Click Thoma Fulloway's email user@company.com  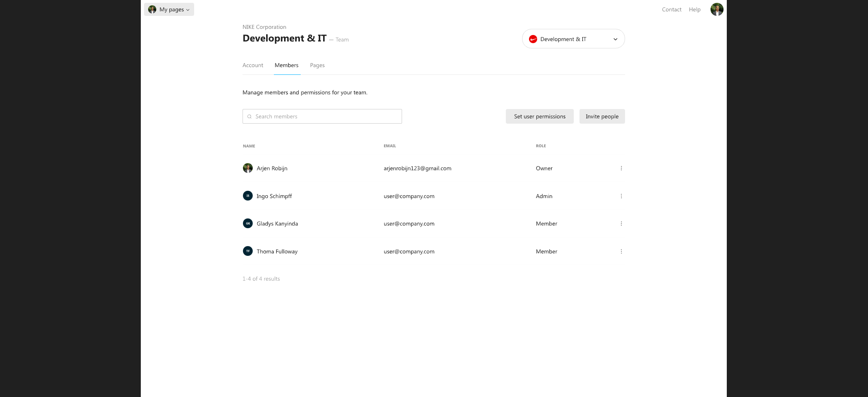pos(409,251)
